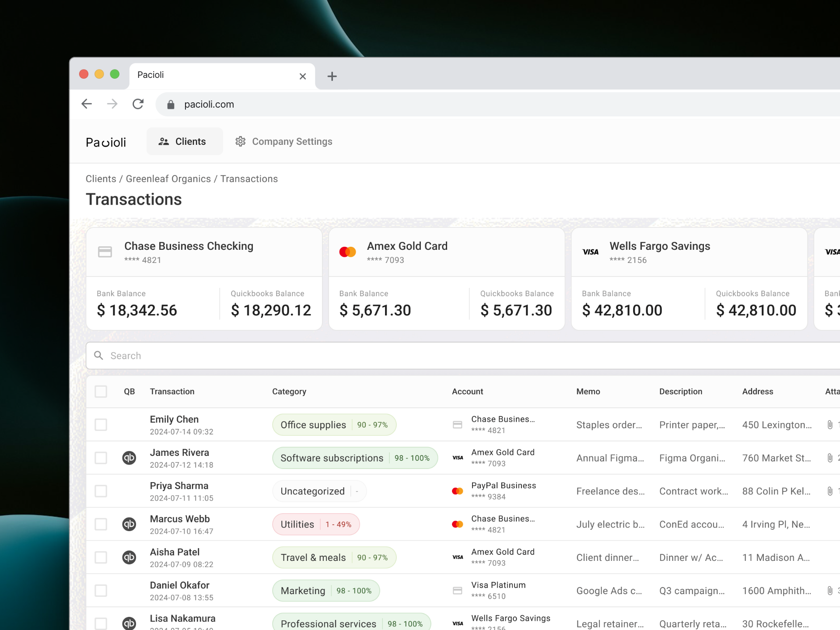Screen dimensions: 840x630
Task: Click the Mastercard logo on Amex Gold Card
Action: point(348,252)
